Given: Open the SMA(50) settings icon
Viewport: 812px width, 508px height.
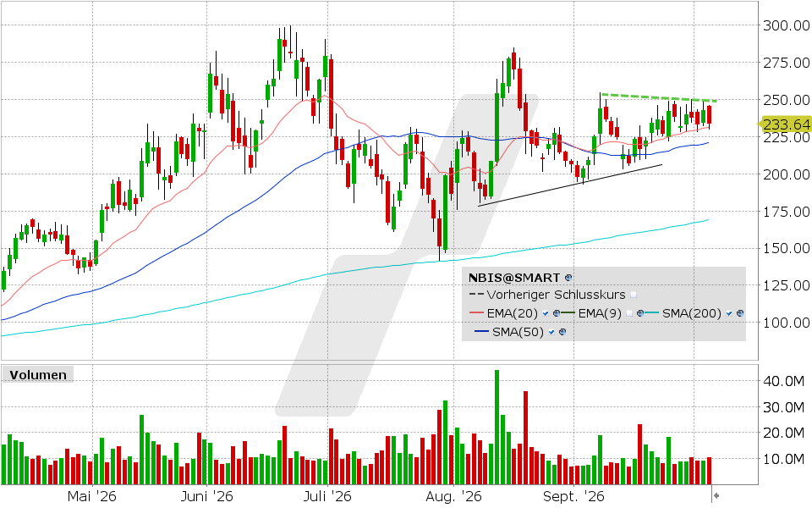Looking at the screenshot, I should (x=562, y=332).
